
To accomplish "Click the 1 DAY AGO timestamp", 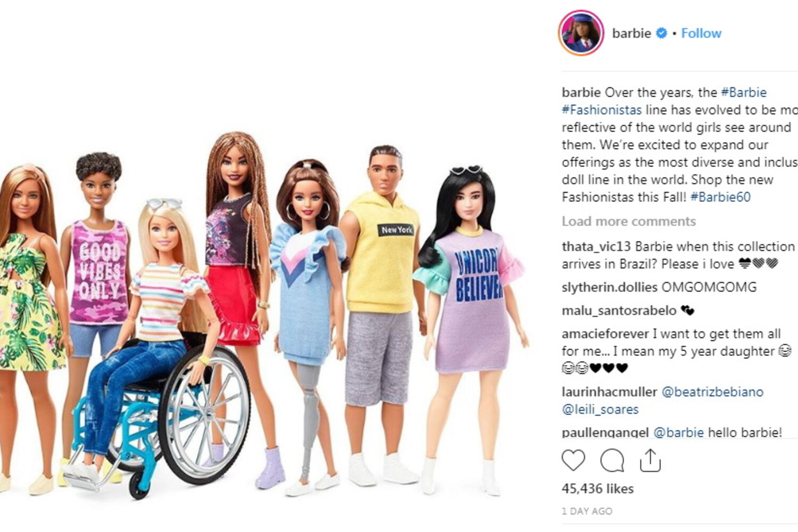I will pyautogui.click(x=587, y=511).
